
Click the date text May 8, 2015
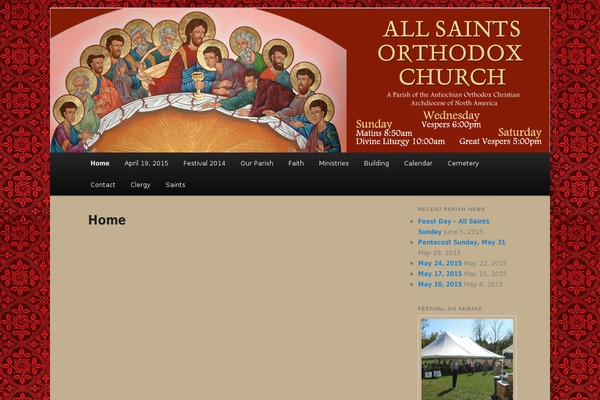click(x=483, y=284)
